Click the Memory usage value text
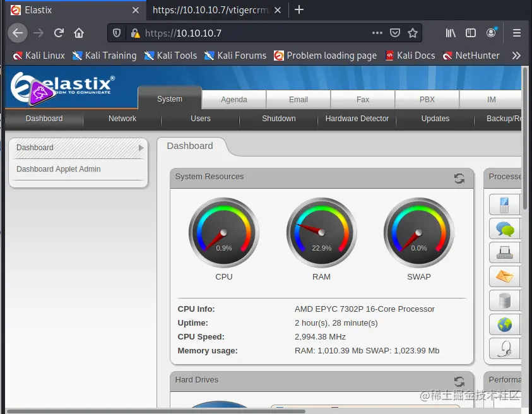This screenshot has width=532, height=414. pos(367,350)
